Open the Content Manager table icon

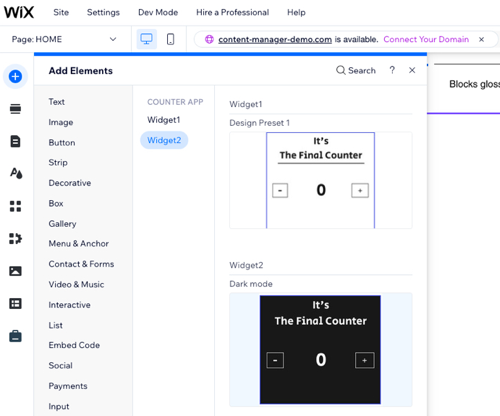(x=15, y=303)
